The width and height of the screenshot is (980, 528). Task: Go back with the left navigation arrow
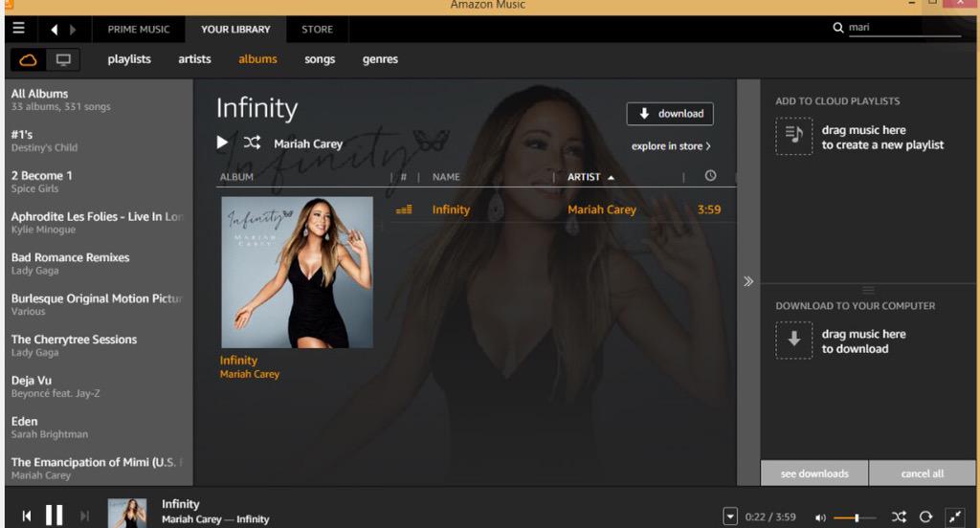pyautogui.click(x=55, y=30)
